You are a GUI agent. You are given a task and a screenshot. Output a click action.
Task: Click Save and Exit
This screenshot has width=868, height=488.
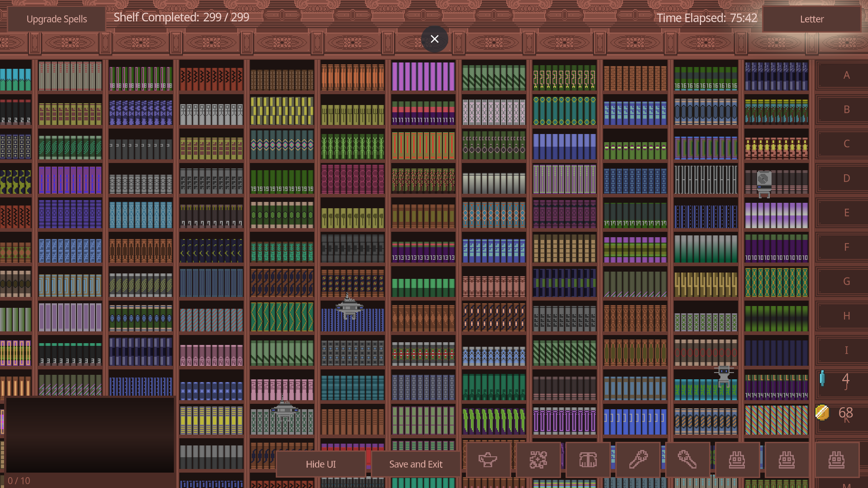click(416, 464)
